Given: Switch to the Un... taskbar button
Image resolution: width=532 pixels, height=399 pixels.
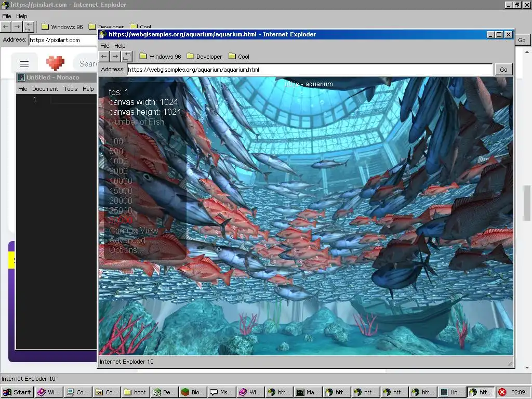Looking at the screenshot, I should click(452, 392).
